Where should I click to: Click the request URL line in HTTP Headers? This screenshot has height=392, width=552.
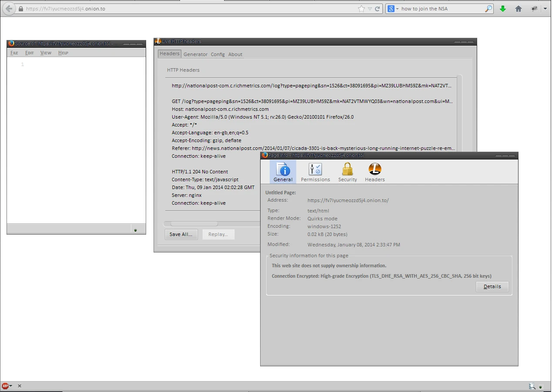coord(312,86)
